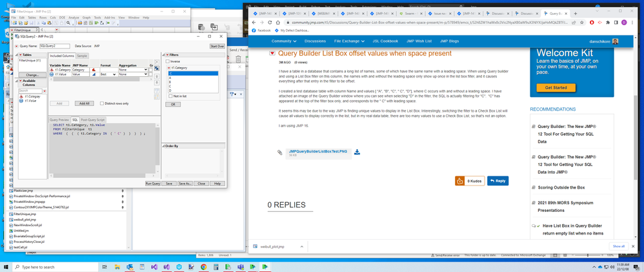Open Microsoft Teams from taskbar
The height and width of the screenshot is (272, 644).
[240, 267]
